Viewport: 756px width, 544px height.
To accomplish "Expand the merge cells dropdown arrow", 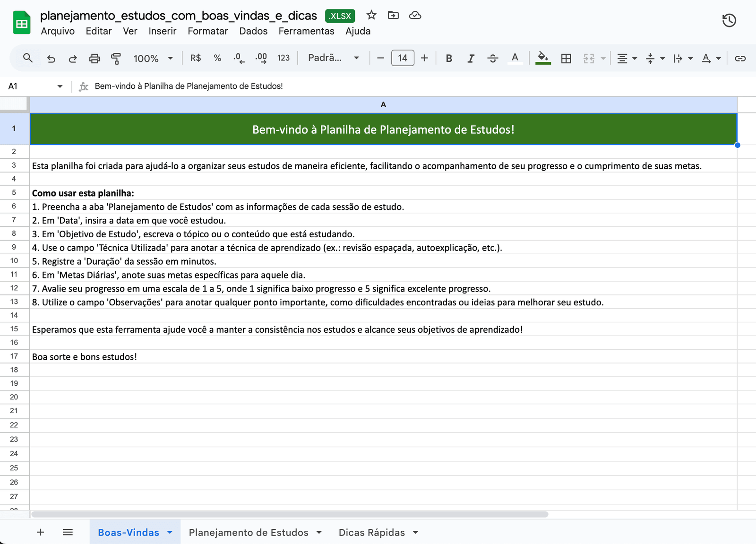I will pos(603,59).
